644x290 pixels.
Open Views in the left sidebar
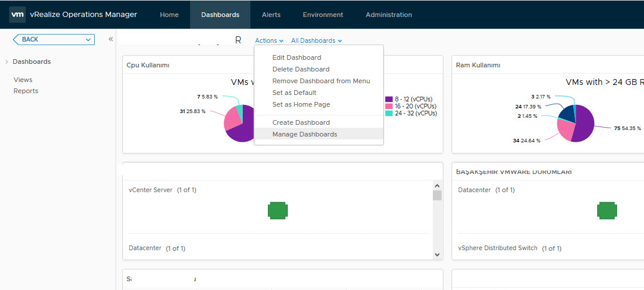23,80
